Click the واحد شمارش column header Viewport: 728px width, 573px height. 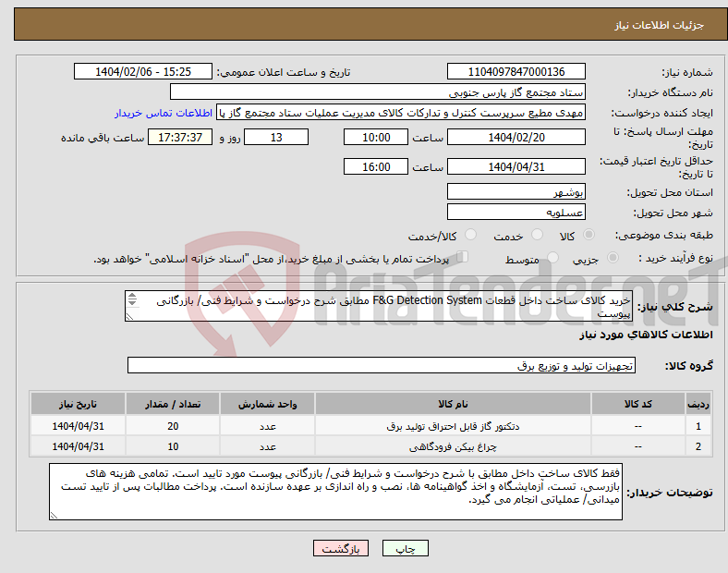[267, 404]
